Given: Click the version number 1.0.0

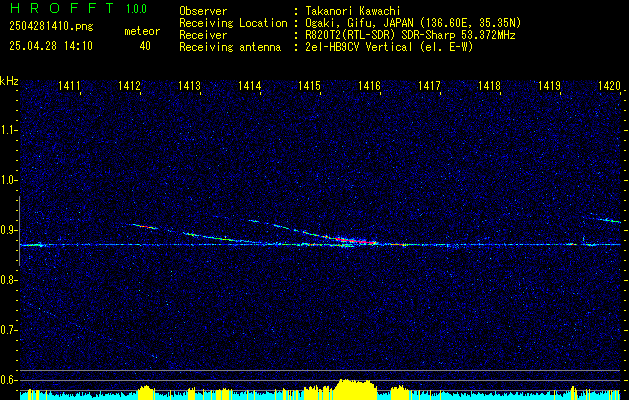Looking at the screenshot, I should [x=136, y=9].
